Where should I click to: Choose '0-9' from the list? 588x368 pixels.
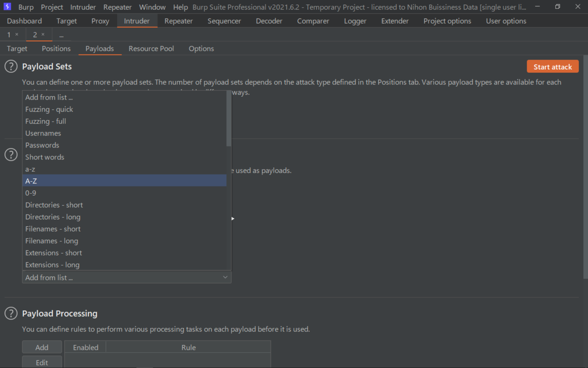click(124, 193)
